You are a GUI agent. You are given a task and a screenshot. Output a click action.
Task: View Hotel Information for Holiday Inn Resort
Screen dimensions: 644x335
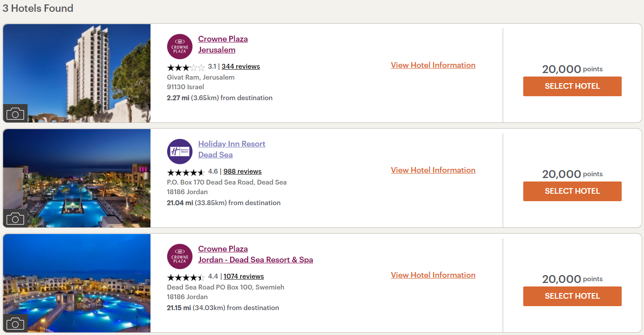[433, 170]
